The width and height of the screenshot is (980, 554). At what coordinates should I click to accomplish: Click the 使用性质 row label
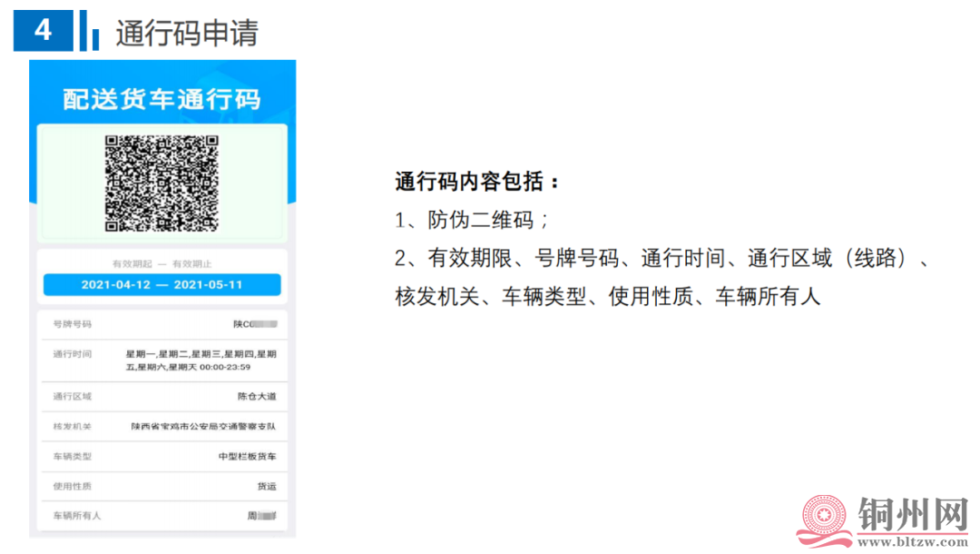pyautogui.click(x=72, y=486)
